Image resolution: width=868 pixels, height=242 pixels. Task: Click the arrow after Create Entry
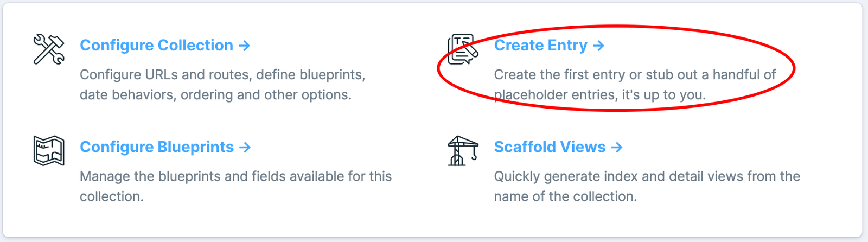[598, 46]
